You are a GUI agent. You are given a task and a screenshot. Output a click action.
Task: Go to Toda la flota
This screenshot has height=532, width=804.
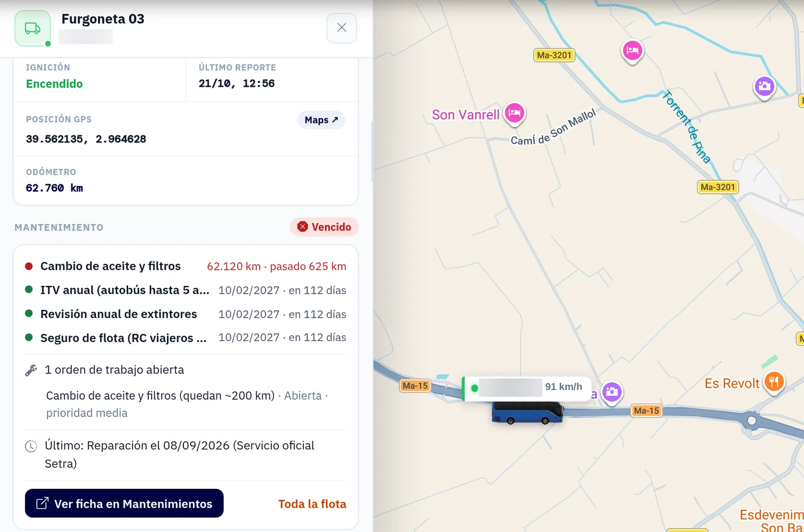(312, 504)
